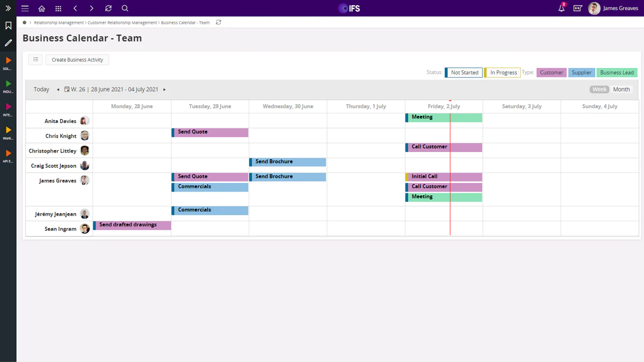This screenshot has height=362, width=644.
Task: Toggle the Business Lead type filter
Action: 617,72
